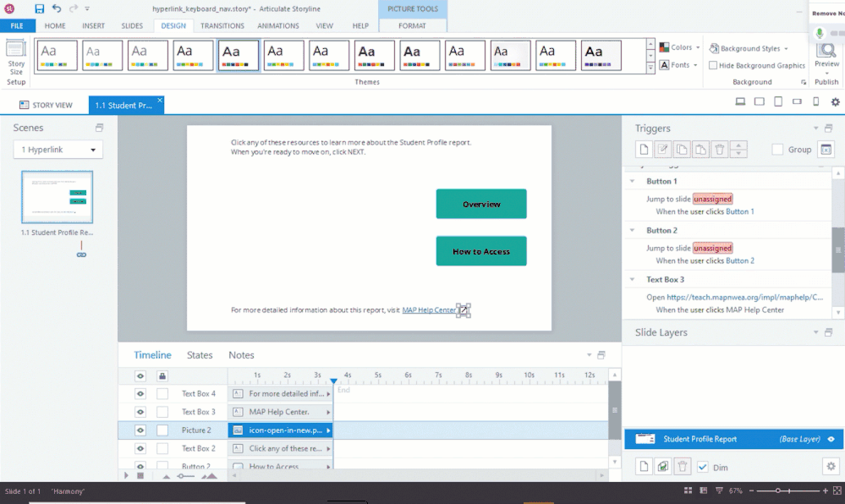Switch to the ANIMATIONS ribbon tab
The width and height of the screenshot is (845, 504).
point(278,26)
